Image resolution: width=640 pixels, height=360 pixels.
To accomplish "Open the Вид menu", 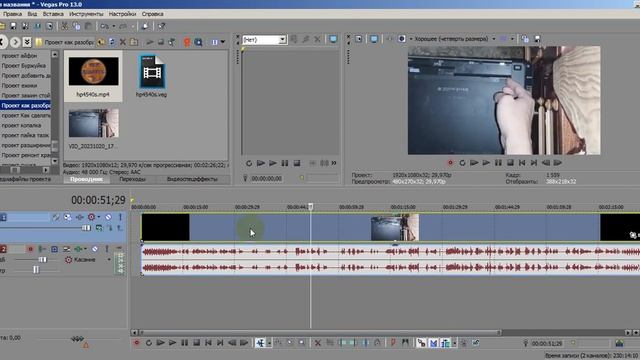I will coord(32,14).
